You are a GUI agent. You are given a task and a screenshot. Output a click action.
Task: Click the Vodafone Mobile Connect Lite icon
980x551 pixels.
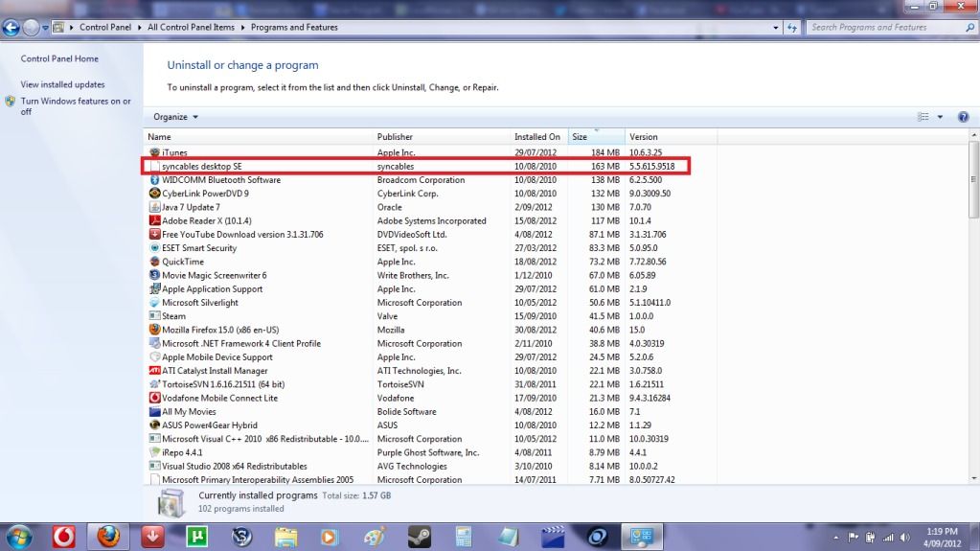pos(154,398)
